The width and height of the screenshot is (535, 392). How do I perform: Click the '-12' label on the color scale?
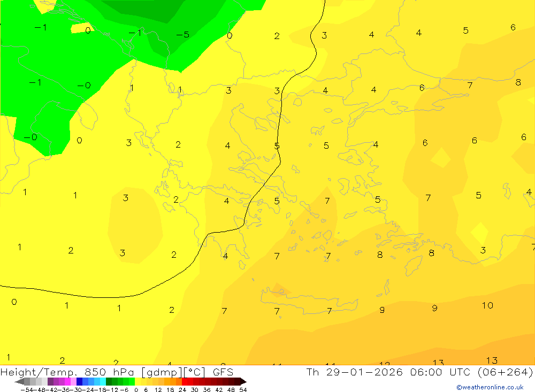pos(112,390)
